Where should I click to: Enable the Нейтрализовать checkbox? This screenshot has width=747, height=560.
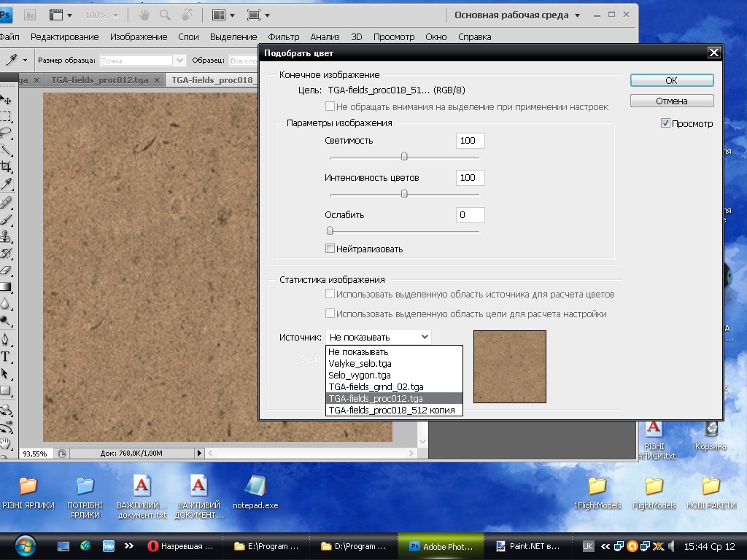point(330,248)
